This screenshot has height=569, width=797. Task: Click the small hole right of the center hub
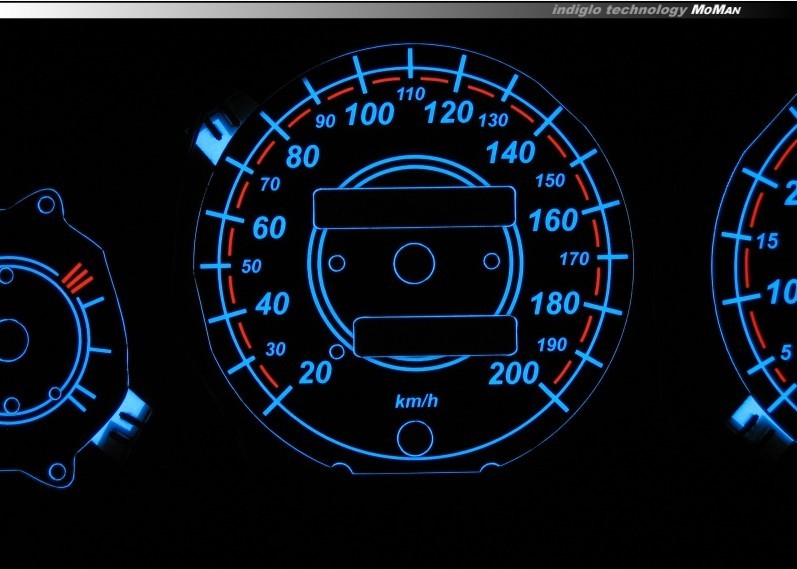point(491,261)
